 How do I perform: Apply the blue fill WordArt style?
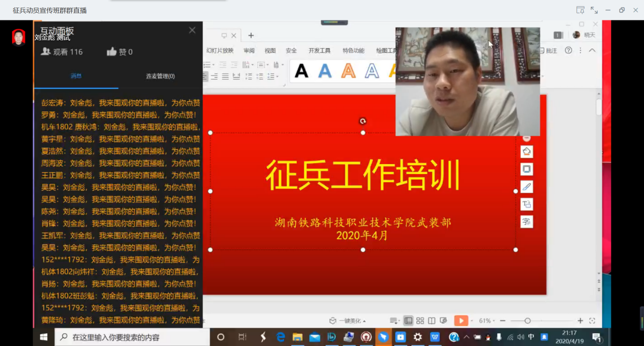pyautogui.click(x=325, y=71)
